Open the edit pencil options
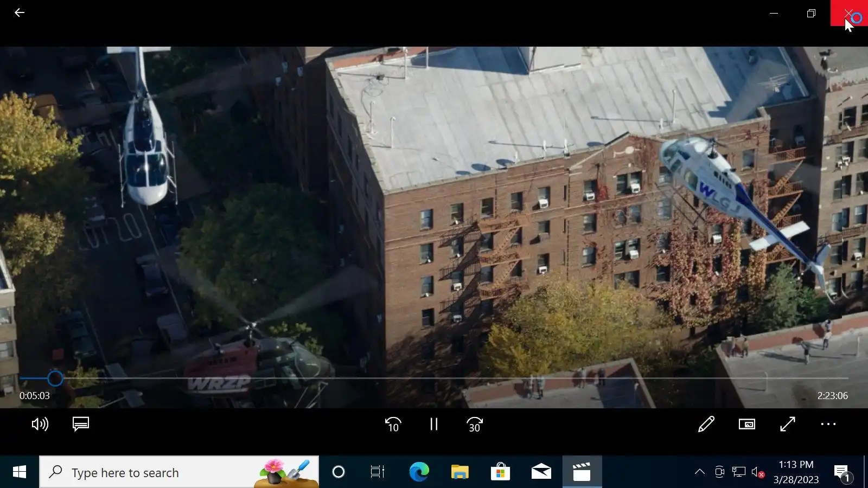This screenshot has width=868, height=488. tap(706, 424)
